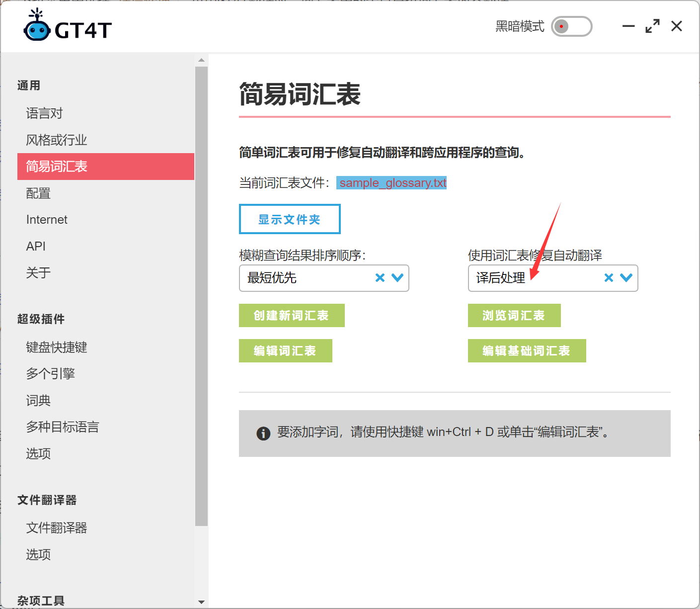Click the 编辑词汇表 button
The width and height of the screenshot is (700, 609).
[x=286, y=350]
